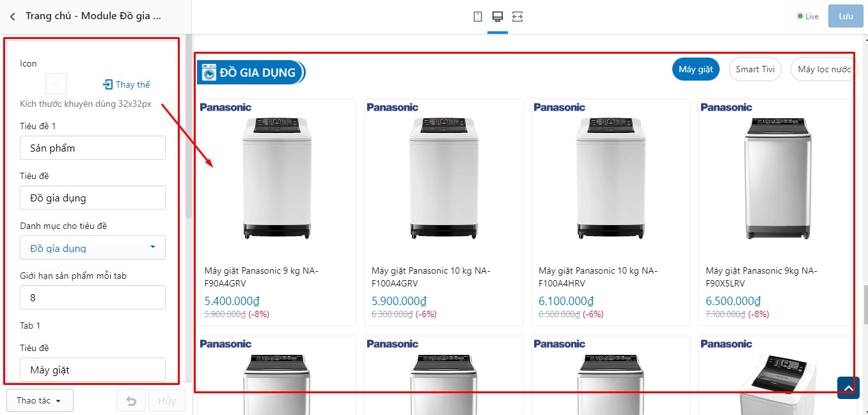868x415 pixels.
Task: Select the desktop preview icon
Action: coord(498,17)
